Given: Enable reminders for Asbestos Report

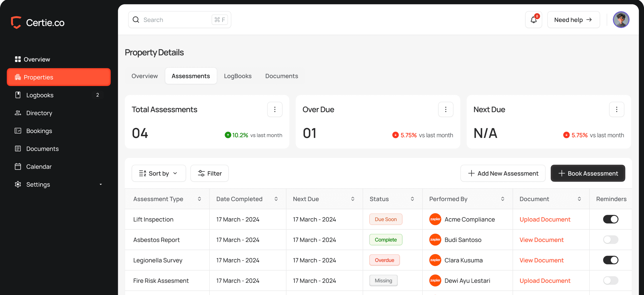Looking at the screenshot, I should pyautogui.click(x=610, y=240).
